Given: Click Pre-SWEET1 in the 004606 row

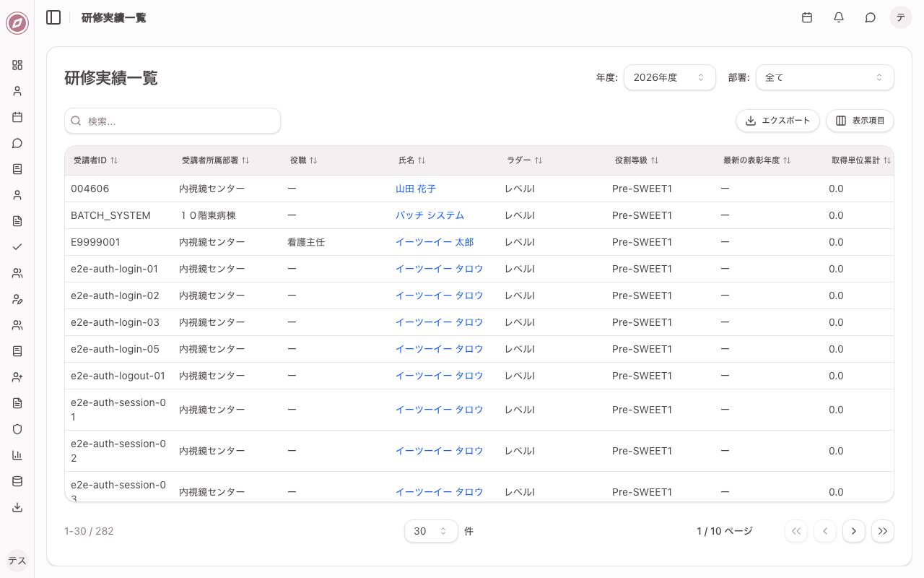Looking at the screenshot, I should [x=642, y=189].
